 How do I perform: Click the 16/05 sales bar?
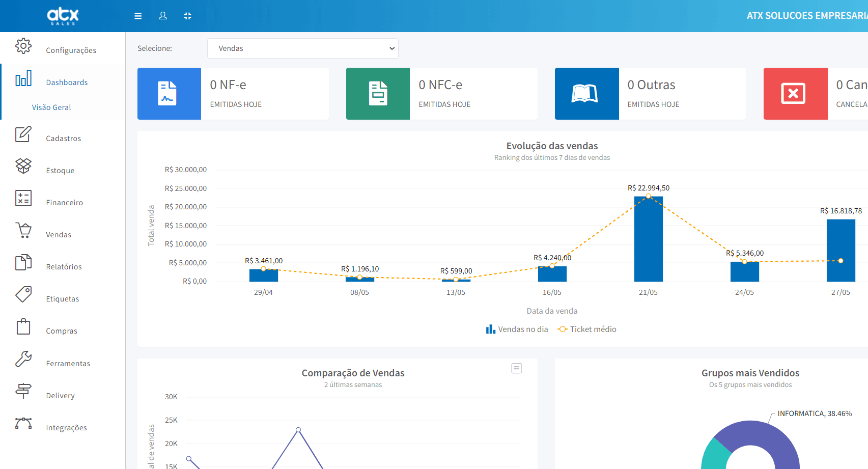point(552,274)
